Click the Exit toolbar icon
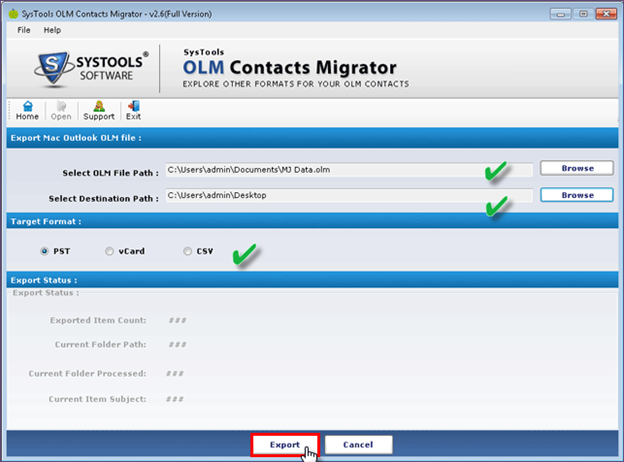Screen dimensions: 624x462 click(x=133, y=111)
